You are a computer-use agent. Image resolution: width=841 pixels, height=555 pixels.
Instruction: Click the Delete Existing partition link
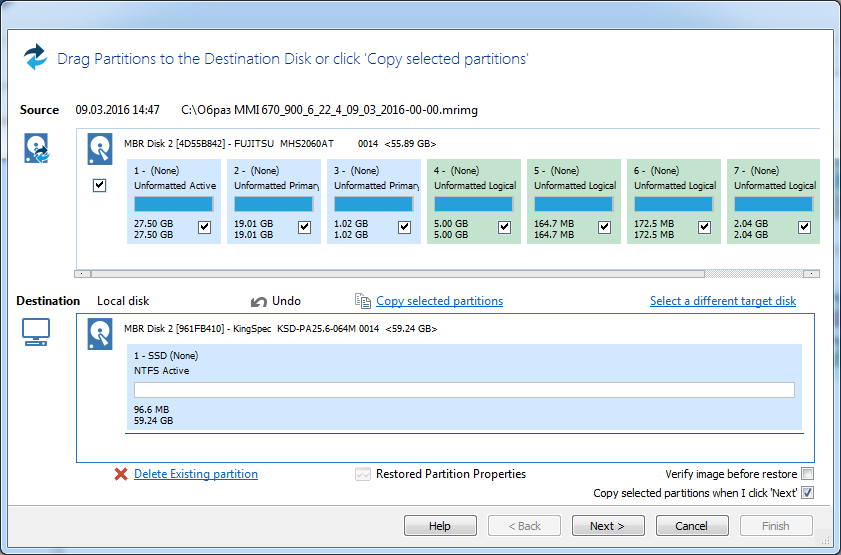(196, 474)
